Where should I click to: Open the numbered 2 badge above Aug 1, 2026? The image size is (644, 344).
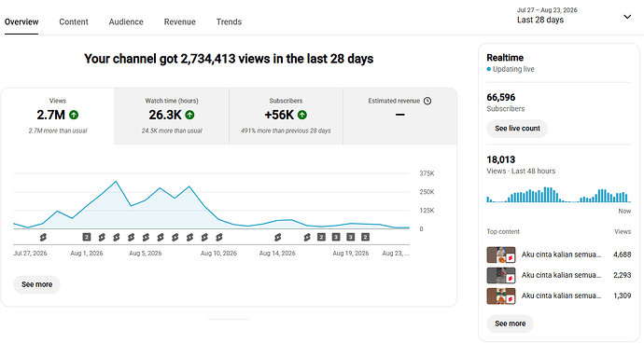tap(86, 237)
